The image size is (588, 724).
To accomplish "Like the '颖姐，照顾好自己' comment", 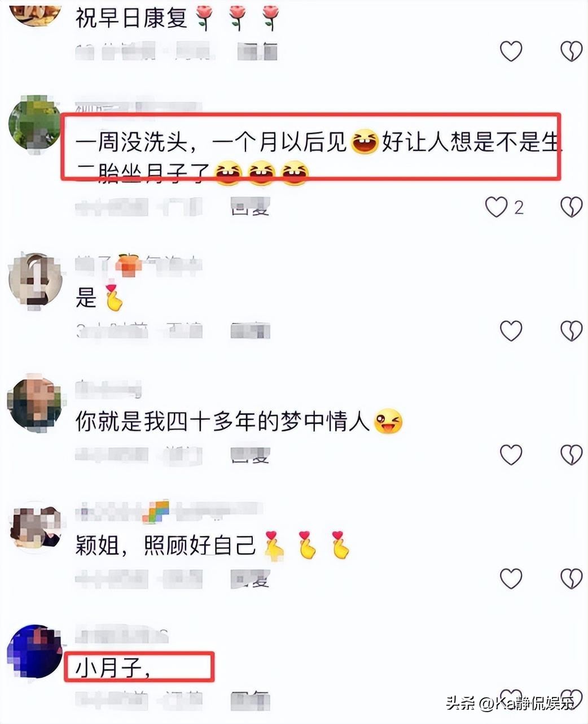I will 511,578.
